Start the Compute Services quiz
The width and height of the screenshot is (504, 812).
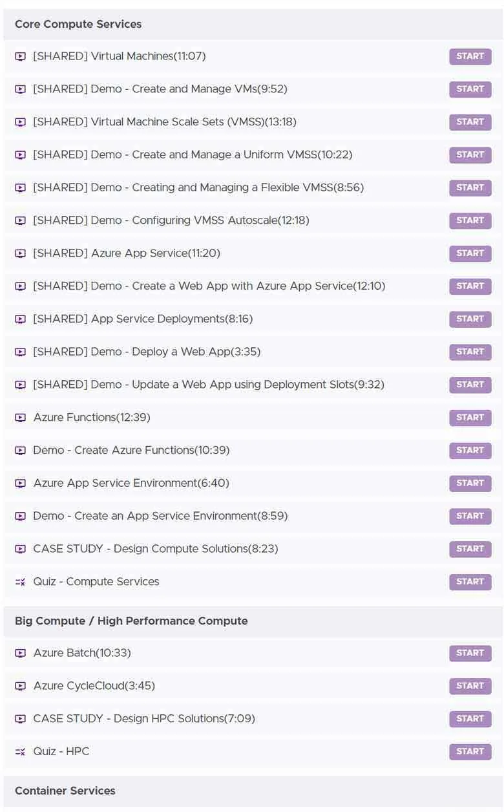[x=470, y=582]
